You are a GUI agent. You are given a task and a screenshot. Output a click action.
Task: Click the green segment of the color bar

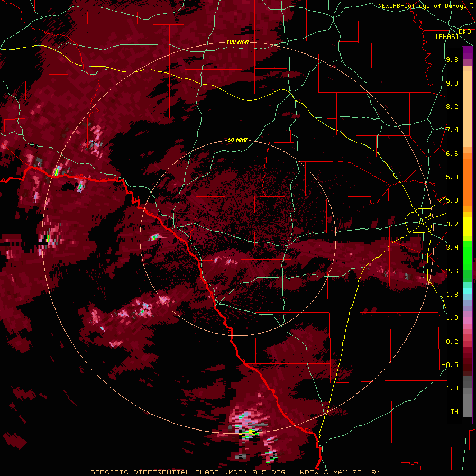tap(467, 255)
